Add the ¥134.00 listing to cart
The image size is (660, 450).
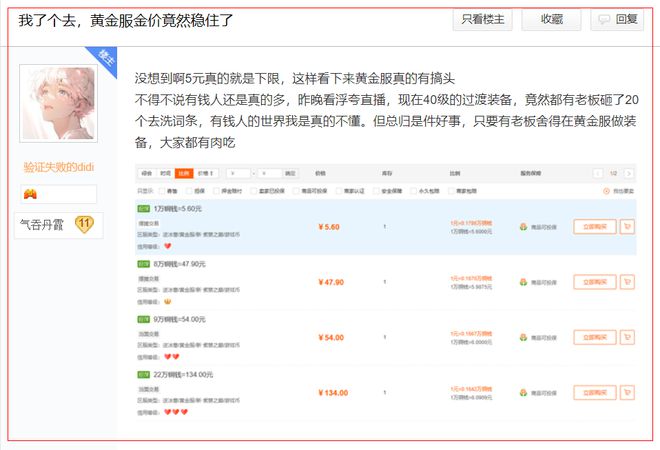pyautogui.click(x=627, y=393)
